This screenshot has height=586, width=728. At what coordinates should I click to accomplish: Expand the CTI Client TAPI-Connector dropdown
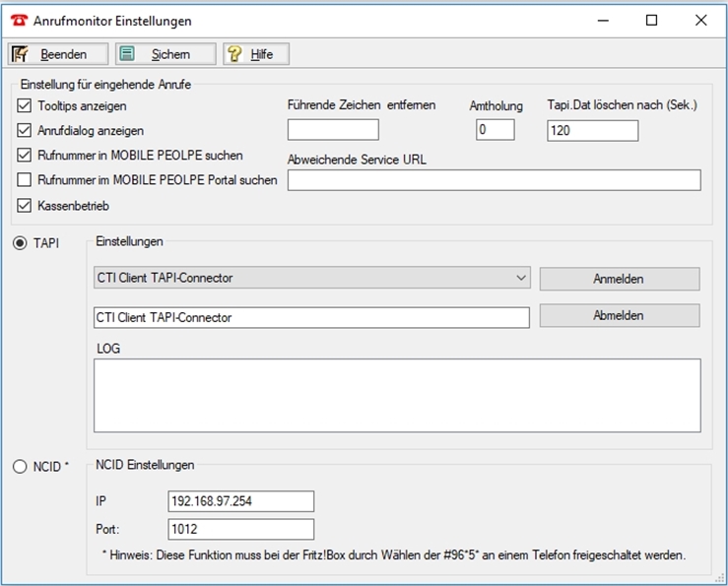point(521,279)
